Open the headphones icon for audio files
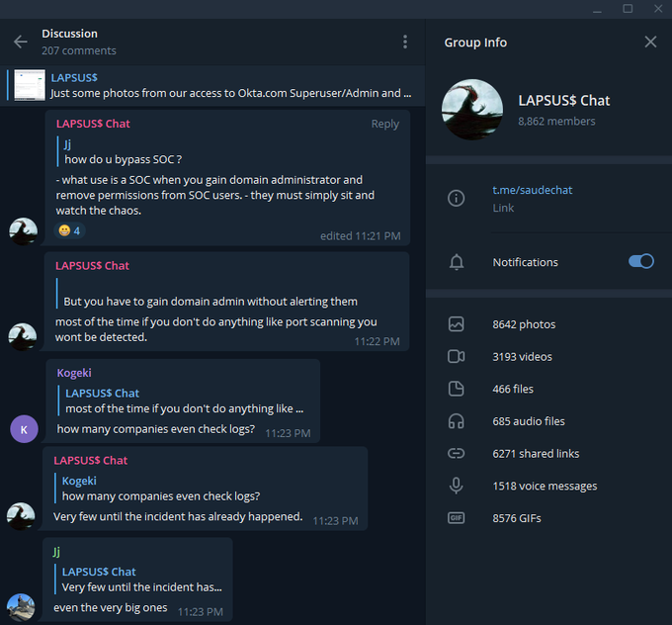 point(456,421)
